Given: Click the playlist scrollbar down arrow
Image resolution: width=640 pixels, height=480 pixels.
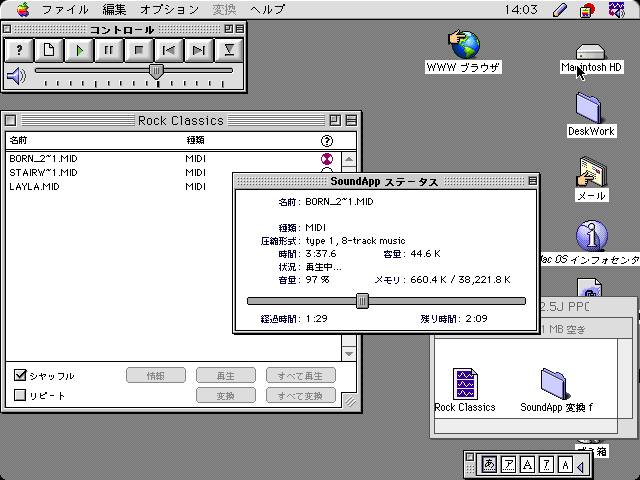Looking at the screenshot, I should point(349,353).
